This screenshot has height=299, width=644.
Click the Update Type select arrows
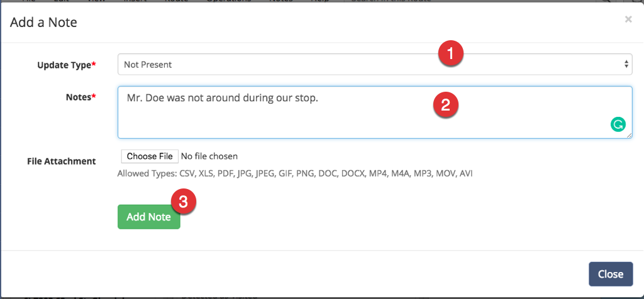tap(626, 65)
